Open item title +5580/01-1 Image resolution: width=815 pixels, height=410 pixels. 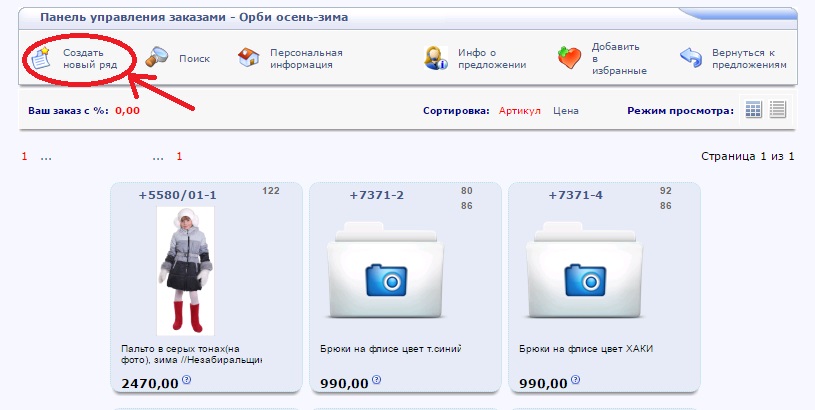[177, 195]
